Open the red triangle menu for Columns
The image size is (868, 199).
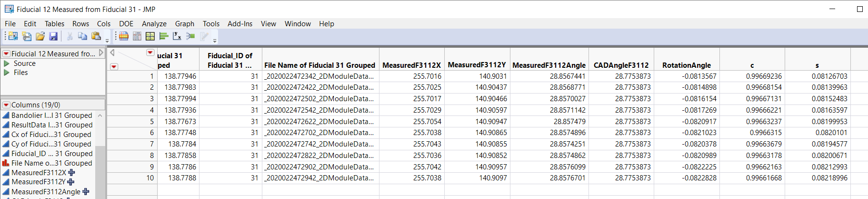6,105
